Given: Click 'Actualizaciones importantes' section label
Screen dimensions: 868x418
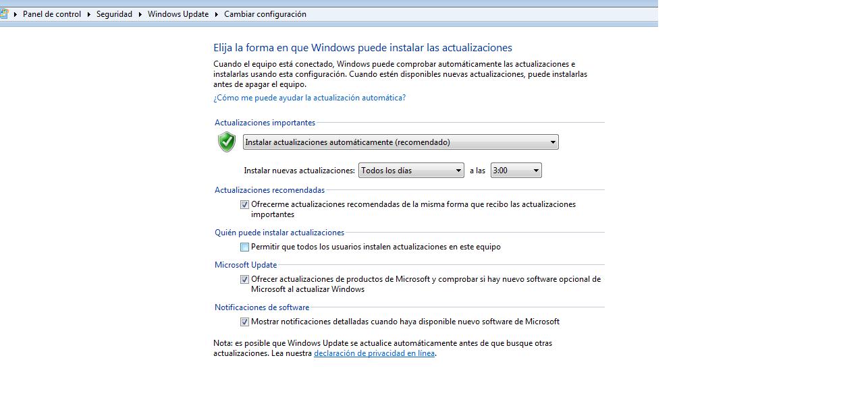Looking at the screenshot, I should (265, 123).
